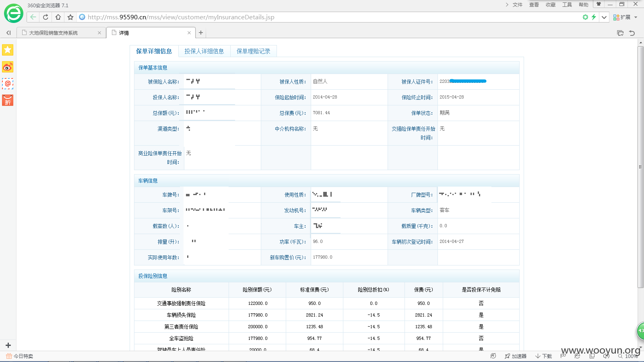Click the 险别名称 column header
The width and height of the screenshot is (644, 362).
181,290
